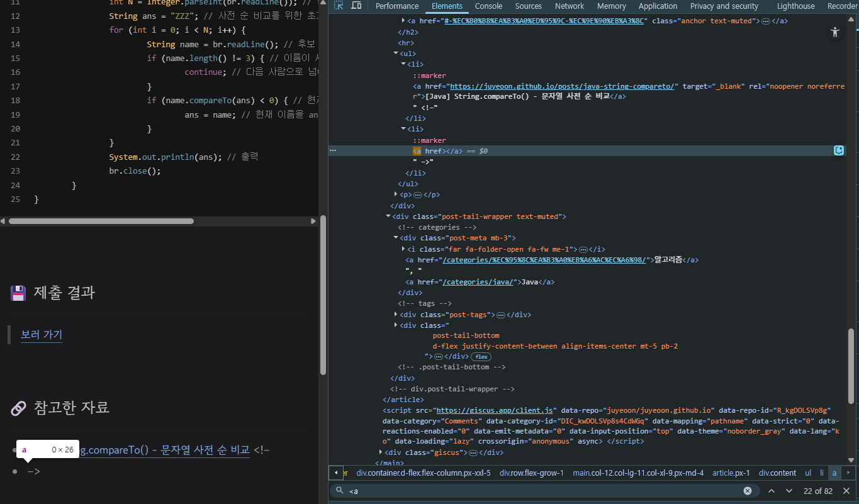
Task: Go to previous search match arrow
Action: [x=772, y=491]
